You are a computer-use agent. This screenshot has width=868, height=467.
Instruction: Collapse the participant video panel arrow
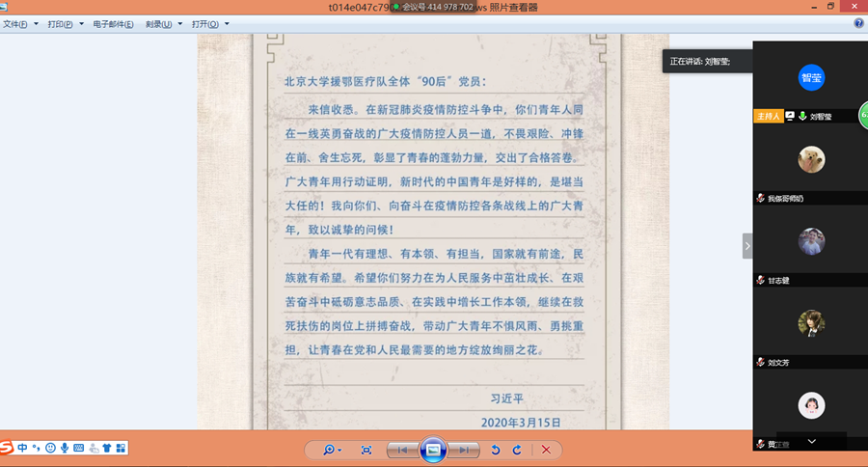[747, 246]
